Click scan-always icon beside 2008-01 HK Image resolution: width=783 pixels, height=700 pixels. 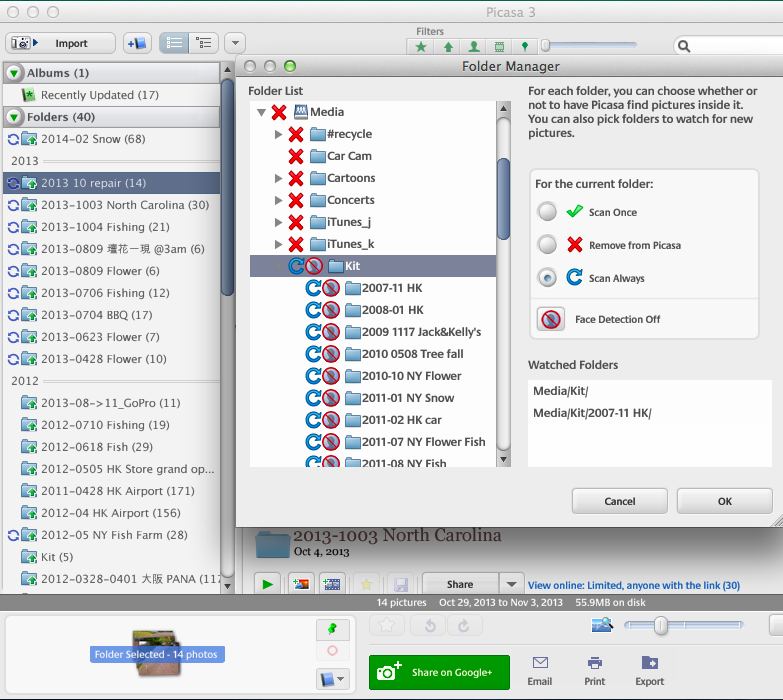[313, 310]
